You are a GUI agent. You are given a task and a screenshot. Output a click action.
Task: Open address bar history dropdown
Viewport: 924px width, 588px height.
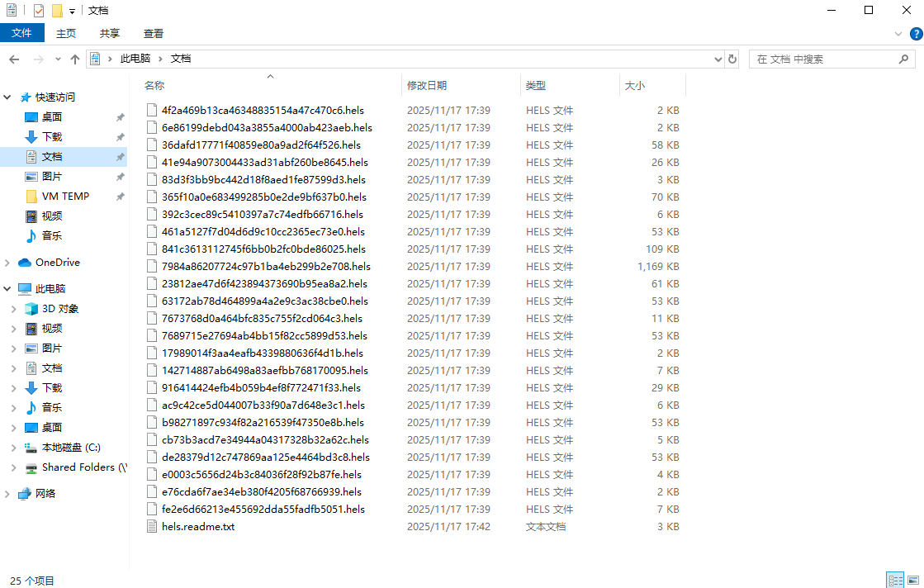718,59
